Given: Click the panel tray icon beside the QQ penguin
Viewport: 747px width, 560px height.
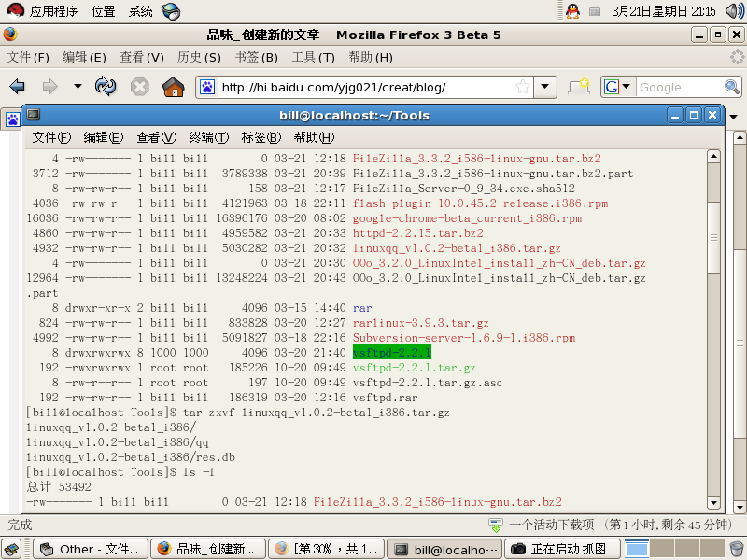Looking at the screenshot, I should (x=595, y=11).
